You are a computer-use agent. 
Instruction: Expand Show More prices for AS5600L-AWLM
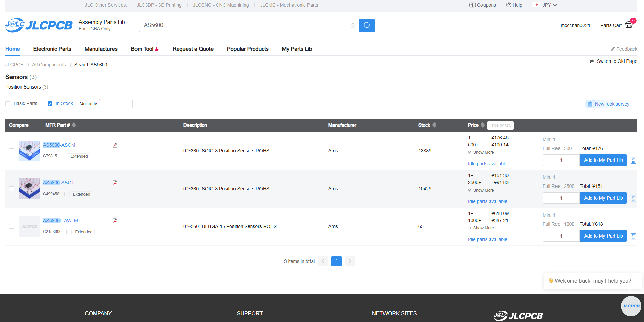(x=481, y=228)
